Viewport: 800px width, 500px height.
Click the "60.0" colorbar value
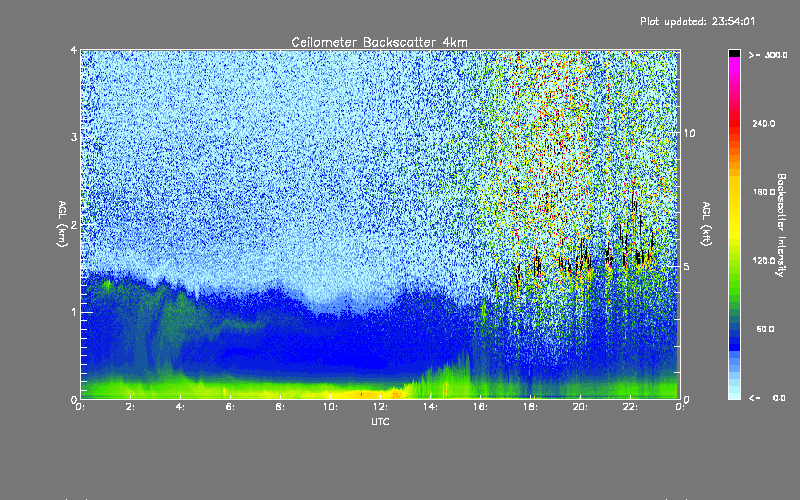(765, 329)
